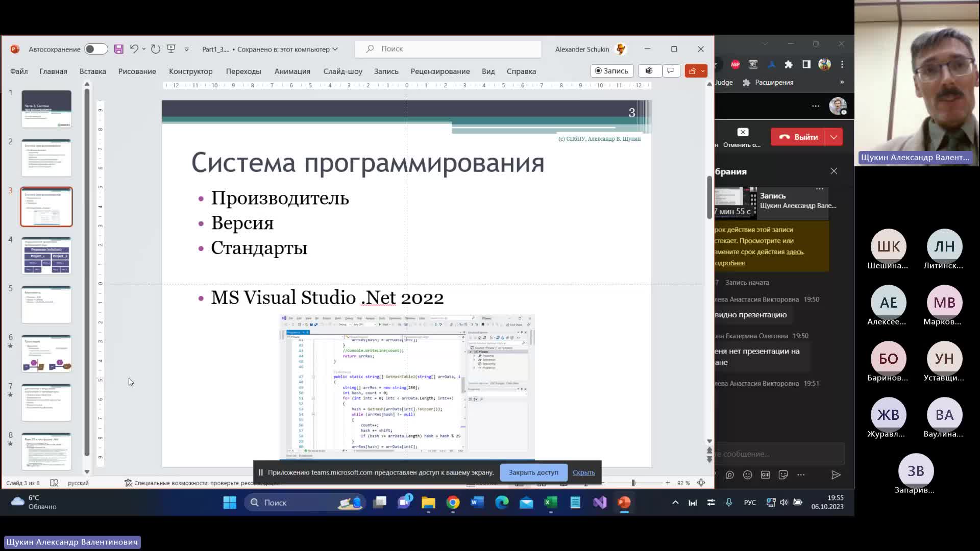Expand the file name save location dropdown

[335, 49]
